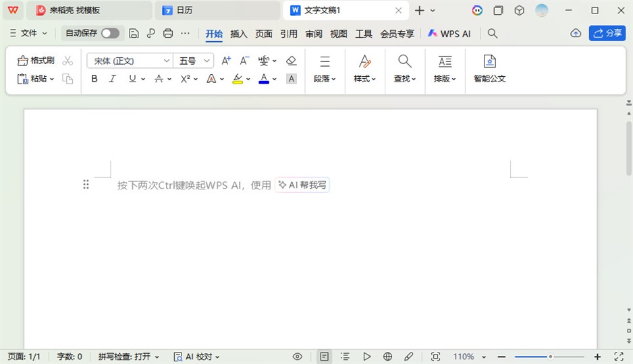Toggle spell check 拼写检查 in status bar
This screenshot has width=633, height=364.
128,357
